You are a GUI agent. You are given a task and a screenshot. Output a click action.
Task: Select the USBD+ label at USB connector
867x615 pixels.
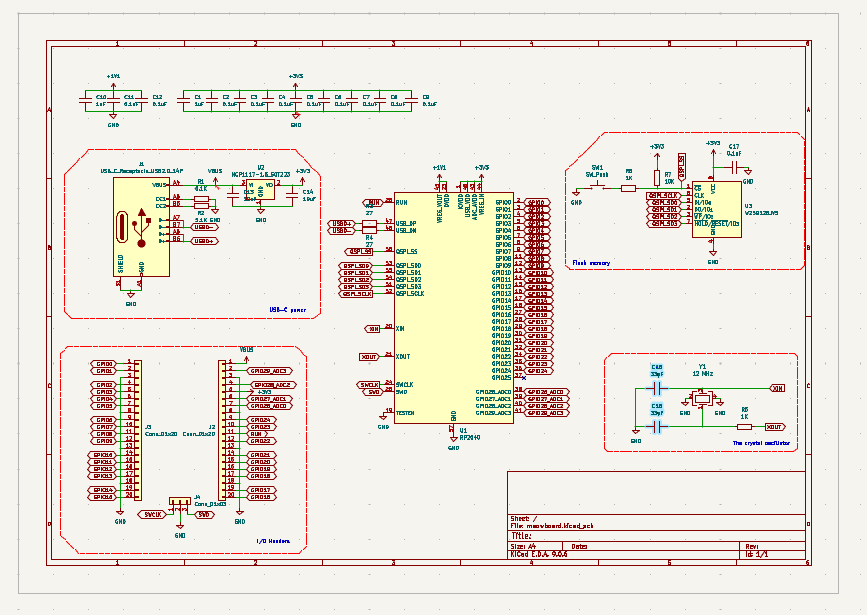[205, 241]
